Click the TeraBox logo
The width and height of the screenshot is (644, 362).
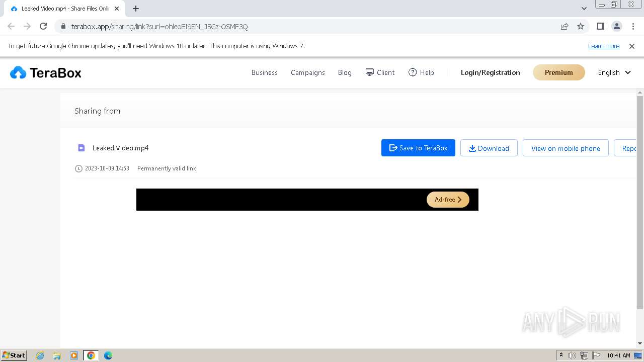click(46, 73)
